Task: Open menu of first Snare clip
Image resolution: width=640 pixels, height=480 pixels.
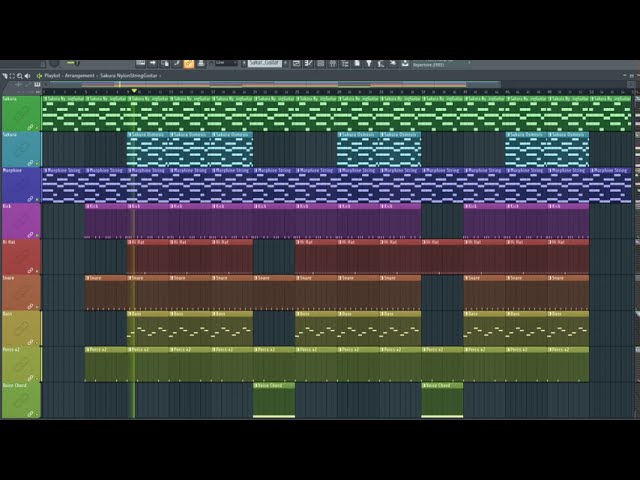Action: pos(88,278)
